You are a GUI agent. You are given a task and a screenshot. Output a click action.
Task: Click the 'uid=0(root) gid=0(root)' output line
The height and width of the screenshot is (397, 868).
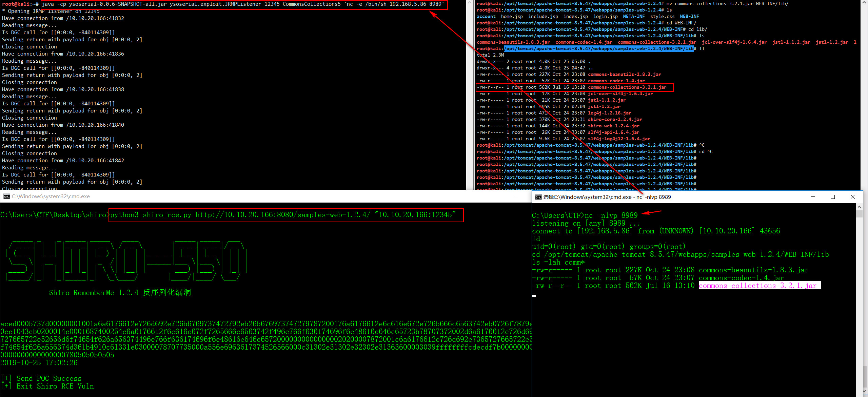[x=609, y=247]
